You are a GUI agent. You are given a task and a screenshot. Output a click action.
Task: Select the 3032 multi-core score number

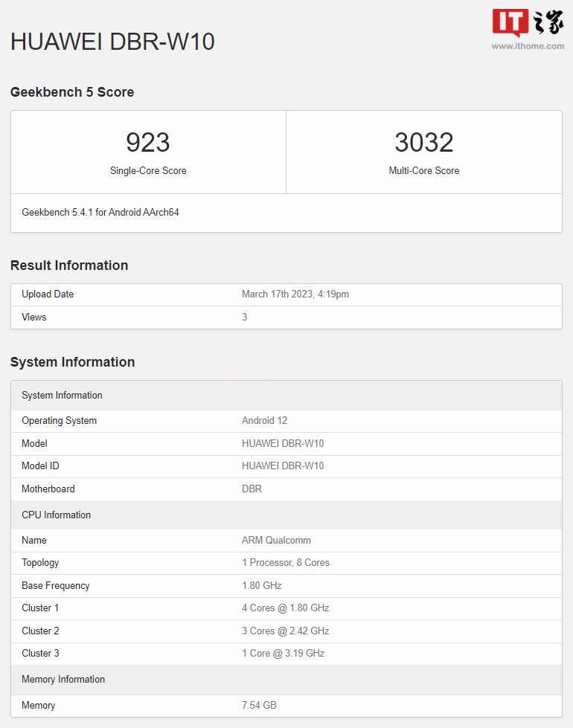[423, 142]
